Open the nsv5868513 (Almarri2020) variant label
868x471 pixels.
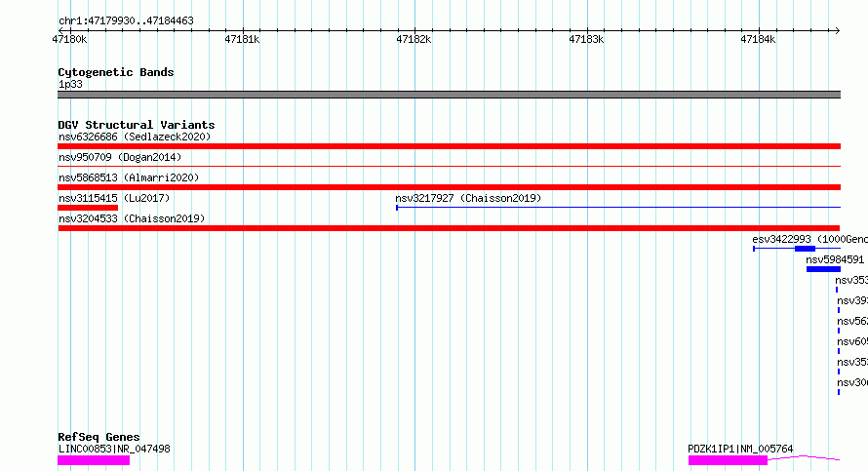129,177
